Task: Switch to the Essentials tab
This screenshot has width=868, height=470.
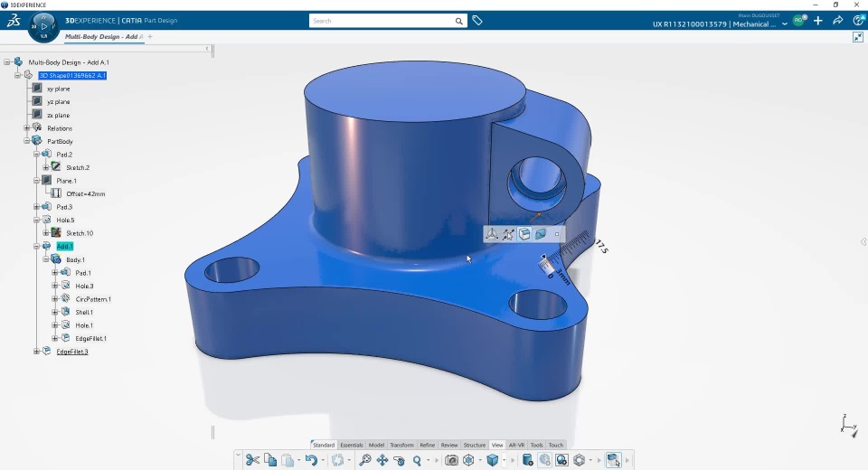Action: [x=352, y=445]
